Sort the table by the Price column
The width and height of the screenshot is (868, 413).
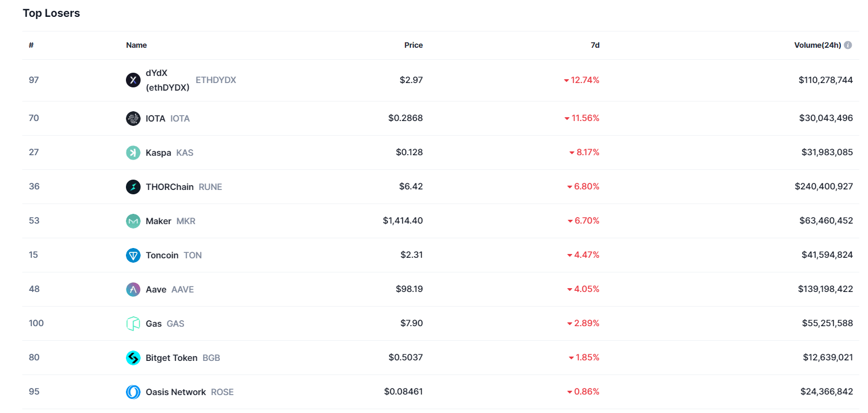point(414,45)
